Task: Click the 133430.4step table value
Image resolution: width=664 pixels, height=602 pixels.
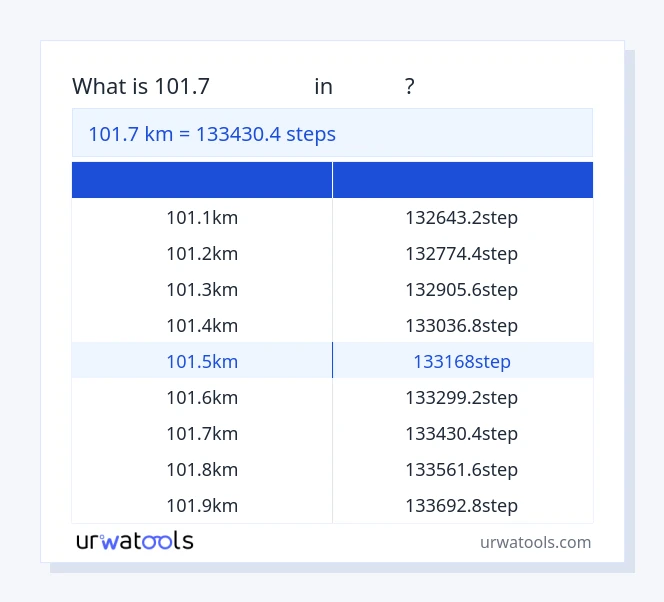Action: 461,433
